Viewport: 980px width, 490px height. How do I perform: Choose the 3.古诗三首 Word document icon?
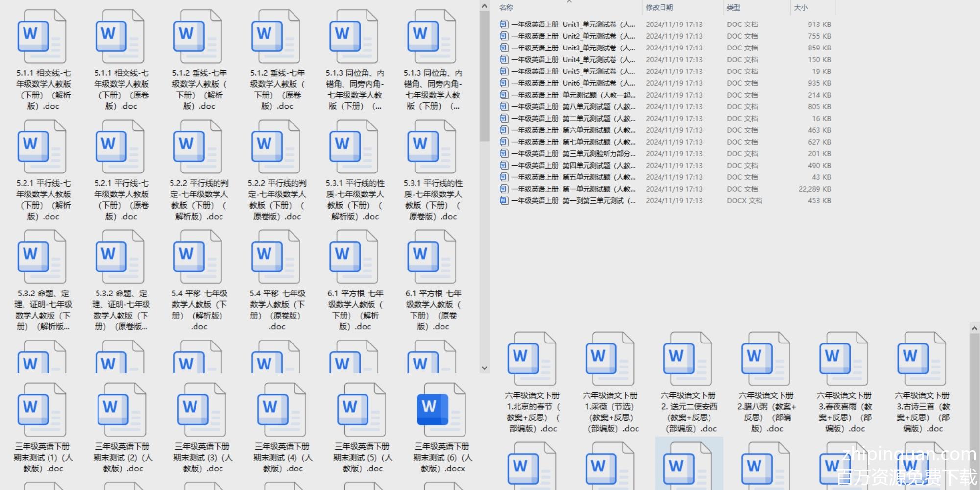922,359
